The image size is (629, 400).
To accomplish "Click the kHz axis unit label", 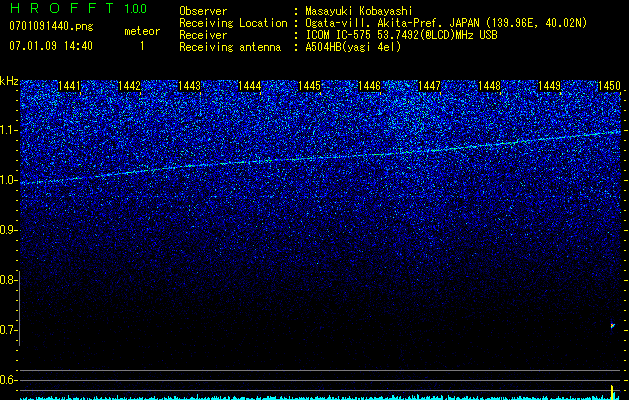I will pyautogui.click(x=9, y=81).
